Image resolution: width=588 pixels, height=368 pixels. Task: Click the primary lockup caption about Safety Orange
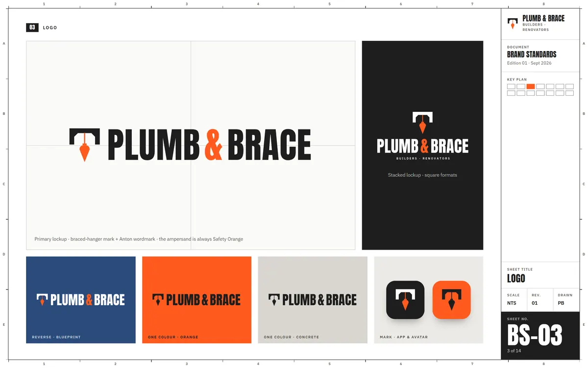click(139, 239)
